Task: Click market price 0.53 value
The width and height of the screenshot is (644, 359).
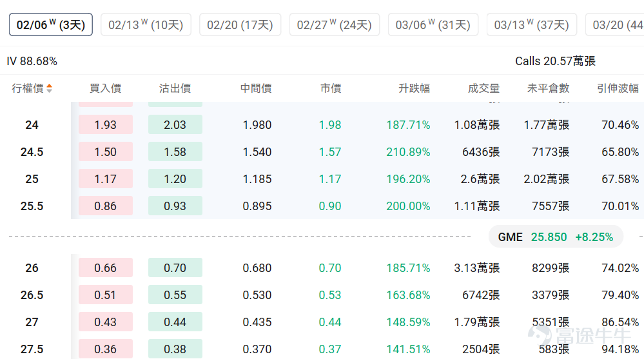Action: pyautogui.click(x=330, y=295)
